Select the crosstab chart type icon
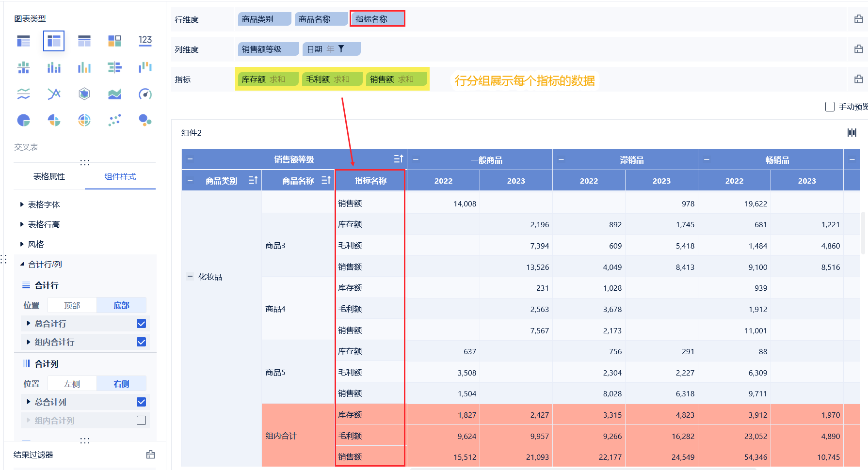The width and height of the screenshot is (868, 470). pyautogui.click(x=54, y=41)
